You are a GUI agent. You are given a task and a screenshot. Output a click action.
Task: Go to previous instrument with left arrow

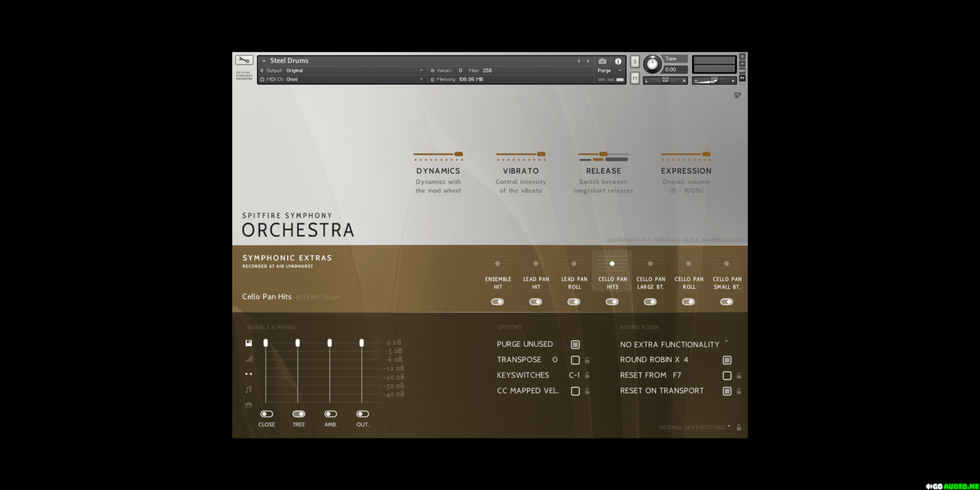(x=578, y=61)
